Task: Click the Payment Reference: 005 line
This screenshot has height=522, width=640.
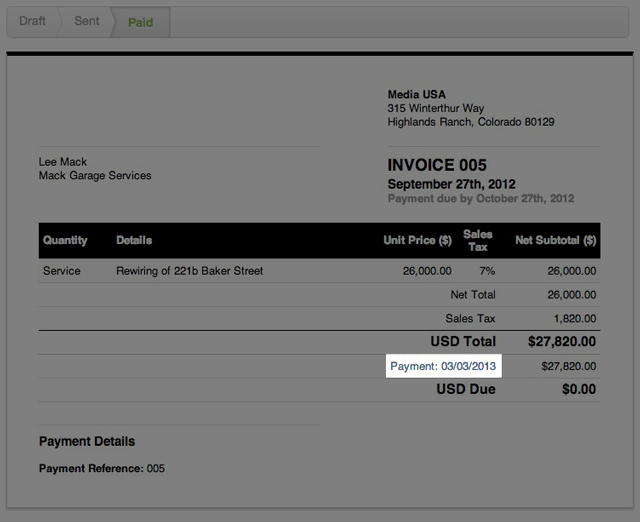Action: pyautogui.click(x=102, y=468)
